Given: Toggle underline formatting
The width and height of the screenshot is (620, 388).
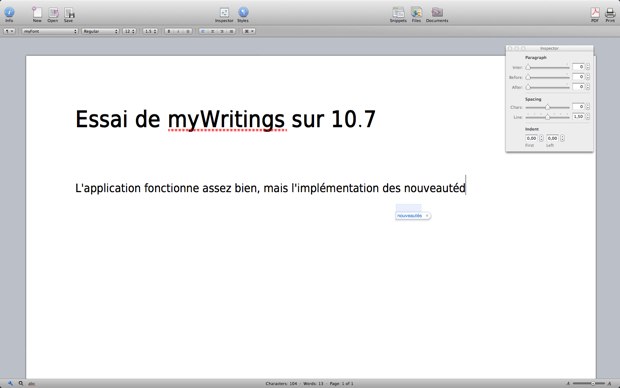Looking at the screenshot, I should (x=188, y=31).
